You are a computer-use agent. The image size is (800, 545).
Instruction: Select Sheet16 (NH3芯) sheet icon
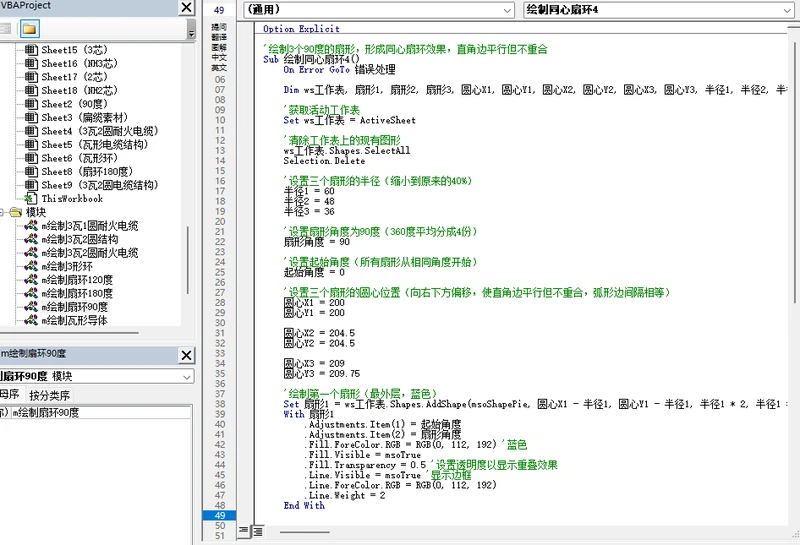[31, 63]
